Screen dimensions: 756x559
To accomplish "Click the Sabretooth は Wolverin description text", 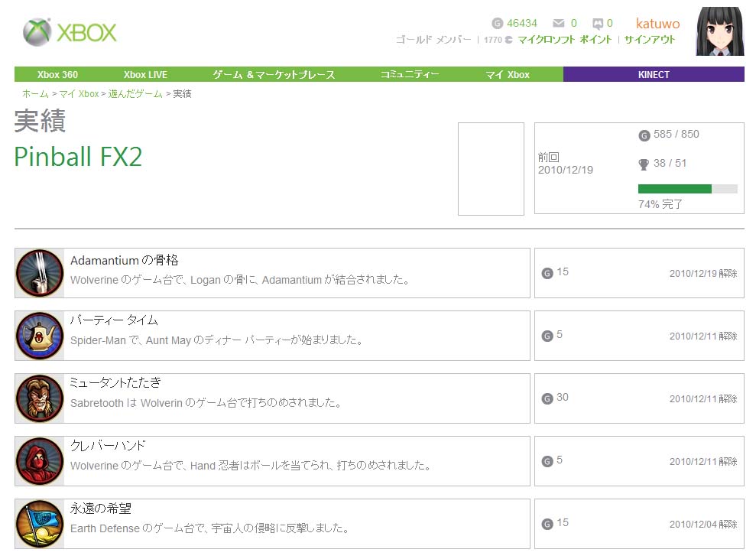I will click(x=206, y=403).
